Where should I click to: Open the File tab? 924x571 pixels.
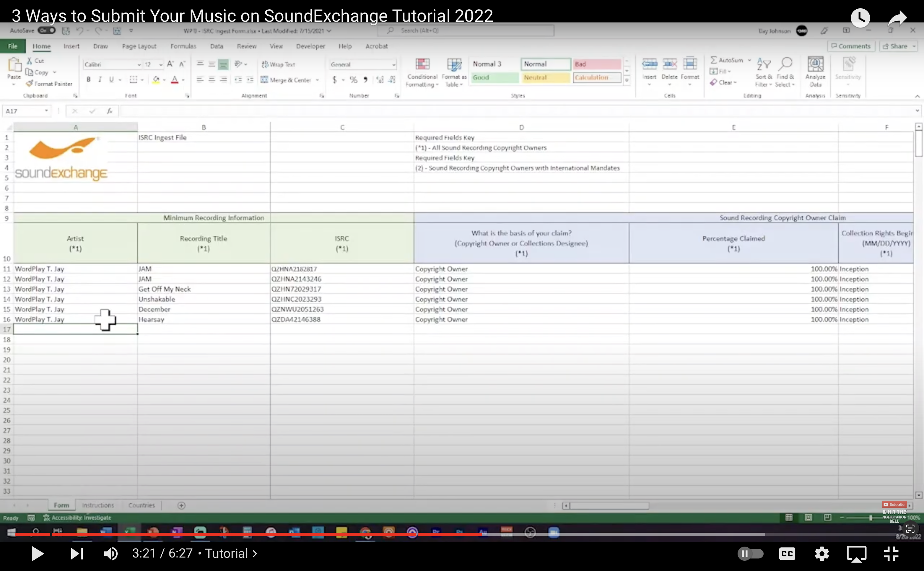(13, 46)
